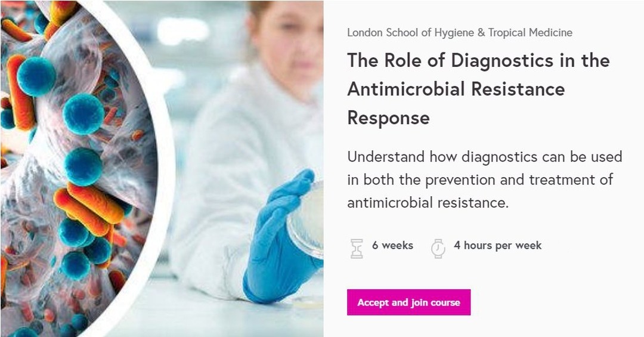Image resolution: width=644 pixels, height=337 pixels.
Task: Click 'Antimicrobial Resistance' line of the title
Action: pyautogui.click(x=456, y=89)
